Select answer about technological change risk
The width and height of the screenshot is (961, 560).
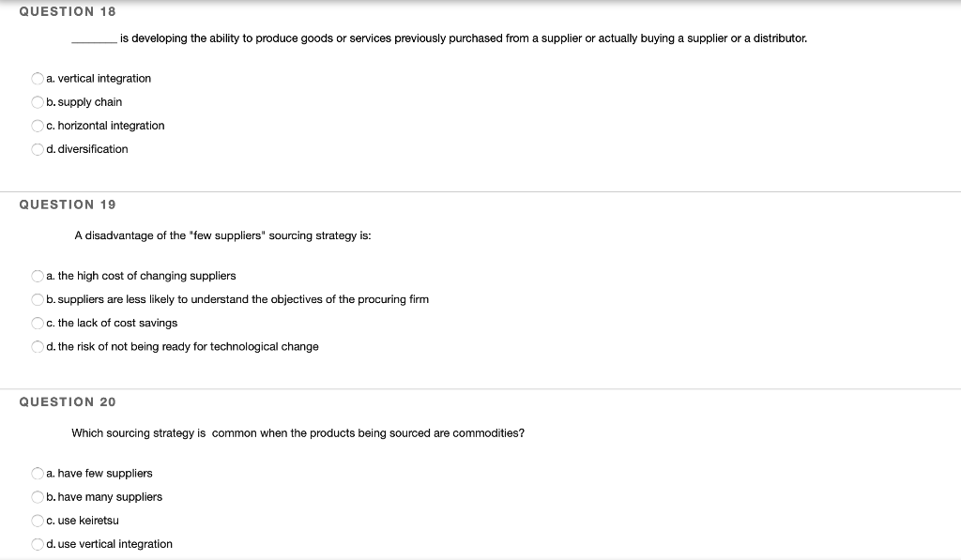point(37,346)
